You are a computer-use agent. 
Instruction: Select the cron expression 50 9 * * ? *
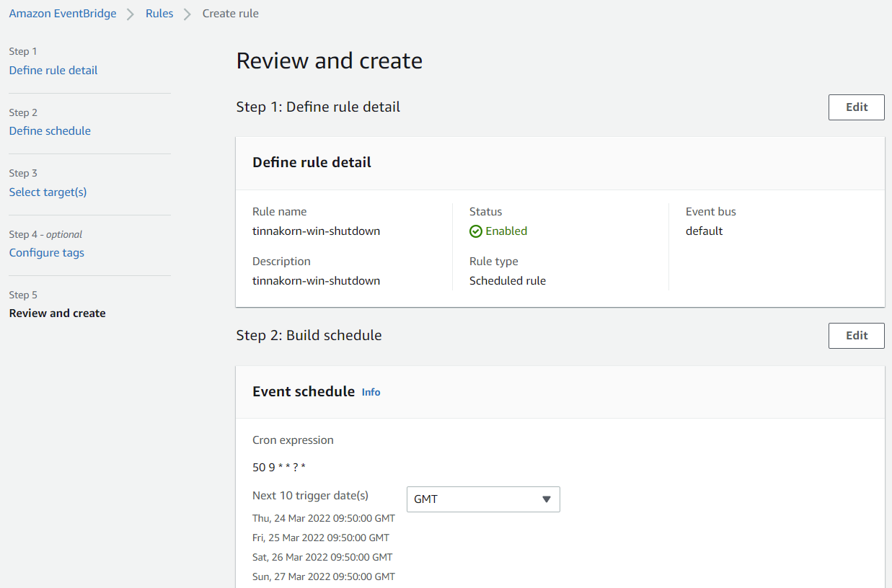[x=279, y=467]
